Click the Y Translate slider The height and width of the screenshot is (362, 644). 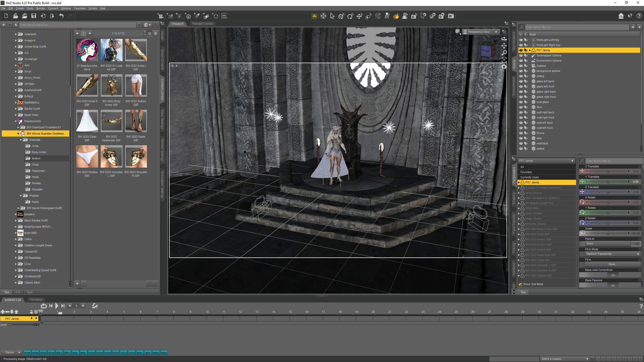608,182
